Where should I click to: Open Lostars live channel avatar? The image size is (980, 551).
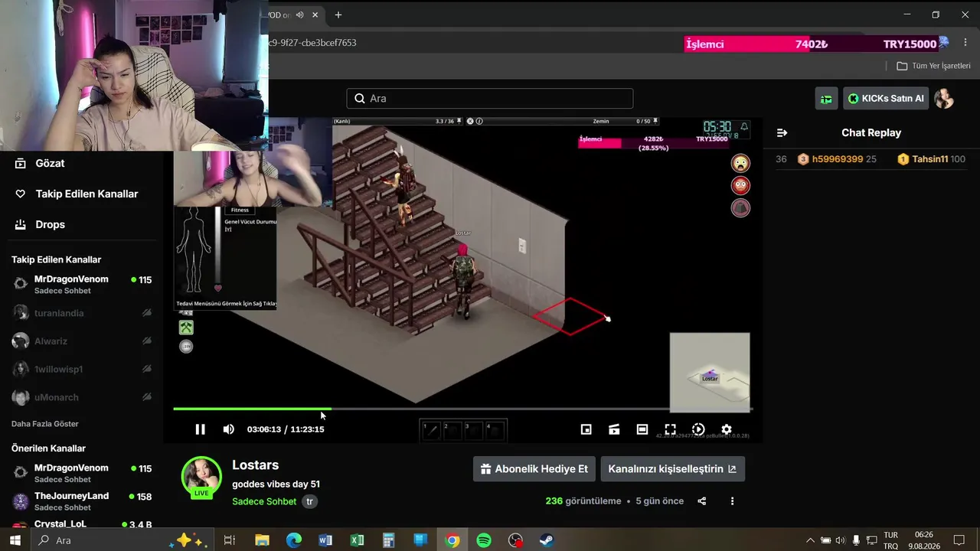coord(201,477)
